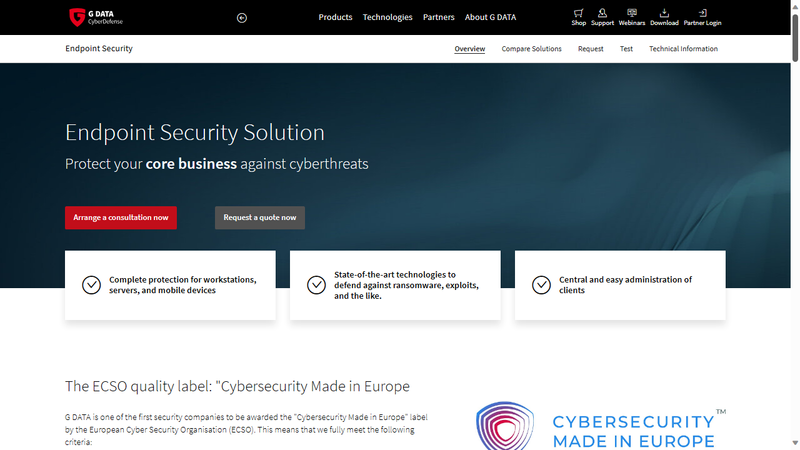Image resolution: width=800 pixels, height=450 pixels.
Task: Click the vertical page scrollbar
Action: pyautogui.click(x=795, y=225)
